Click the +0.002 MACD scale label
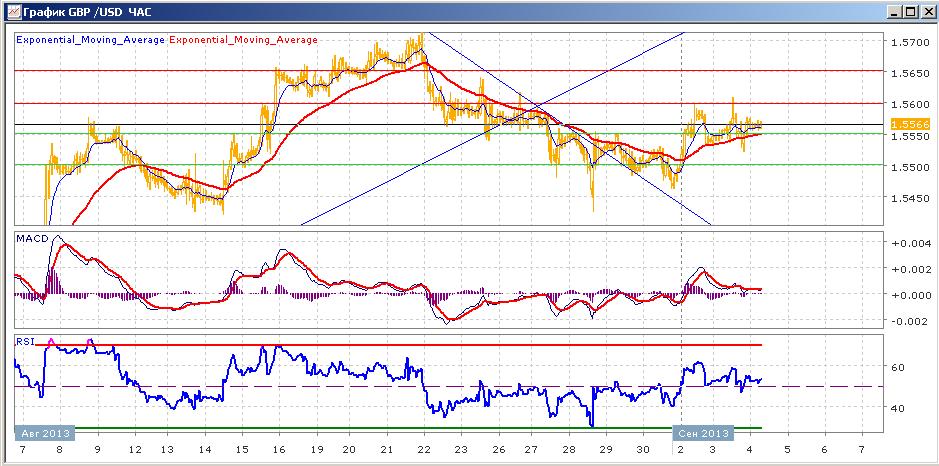Image resolution: width=939 pixels, height=466 pixels. coord(911,270)
